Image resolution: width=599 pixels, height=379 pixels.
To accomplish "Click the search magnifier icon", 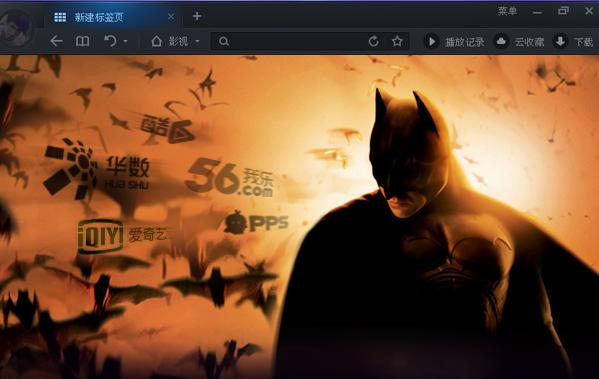I will click(224, 41).
